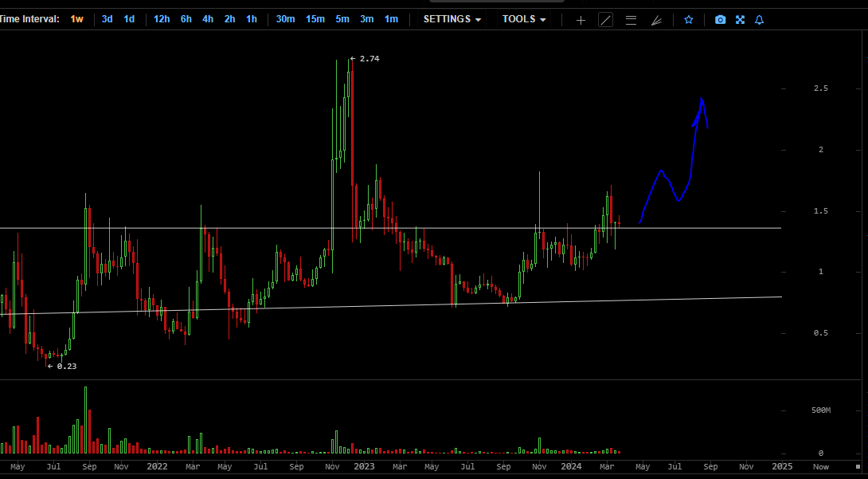Select the horizontal lines tool

pyautogui.click(x=631, y=20)
